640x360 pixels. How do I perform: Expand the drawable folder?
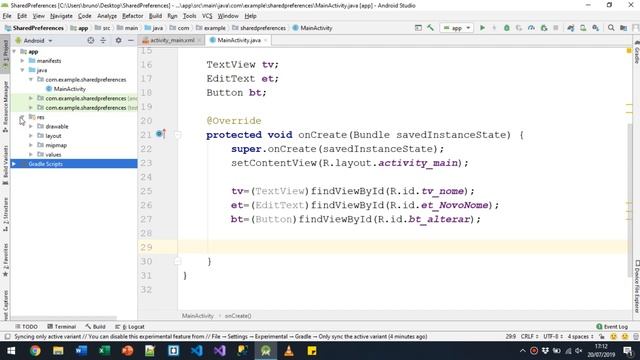[31, 126]
